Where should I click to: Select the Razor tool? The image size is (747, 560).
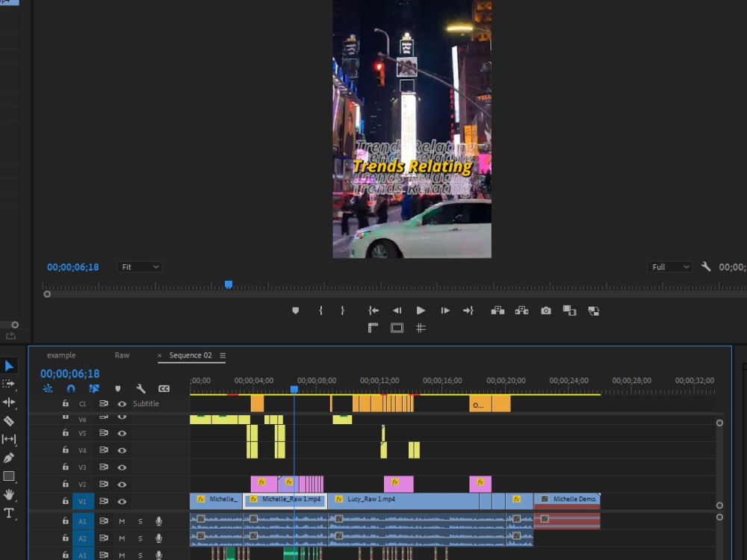pyautogui.click(x=8, y=421)
